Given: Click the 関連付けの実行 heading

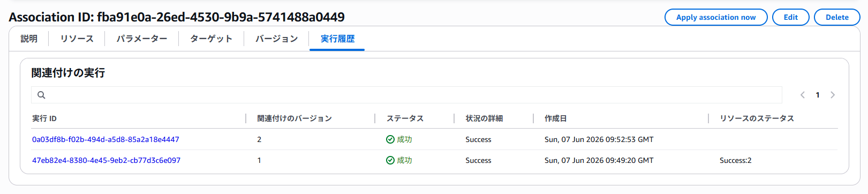Looking at the screenshot, I should pos(68,73).
